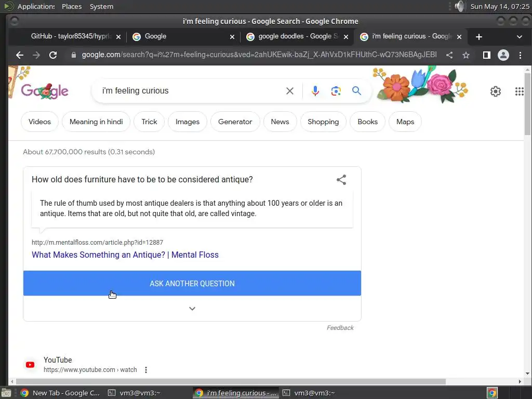Click show desktop icon in taskbar
This screenshot has width=532, height=399.
coord(6,393)
